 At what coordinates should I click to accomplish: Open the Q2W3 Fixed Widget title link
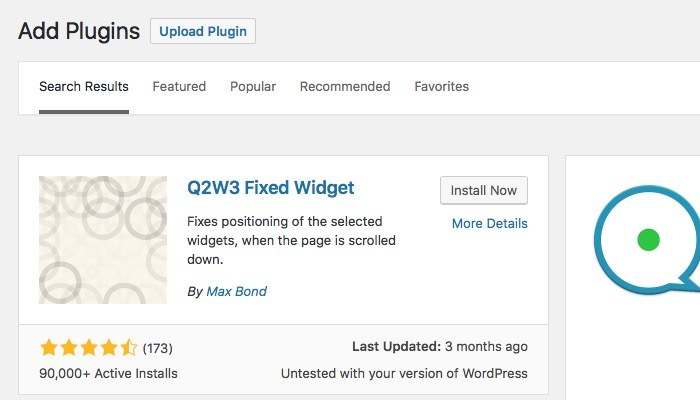[x=271, y=187]
